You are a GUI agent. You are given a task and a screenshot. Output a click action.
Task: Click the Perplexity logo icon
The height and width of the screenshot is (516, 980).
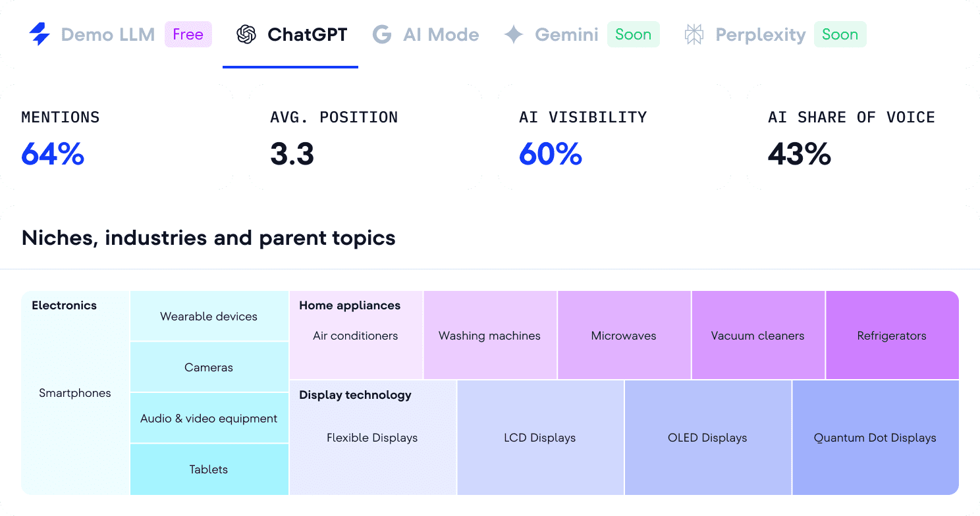tap(694, 34)
